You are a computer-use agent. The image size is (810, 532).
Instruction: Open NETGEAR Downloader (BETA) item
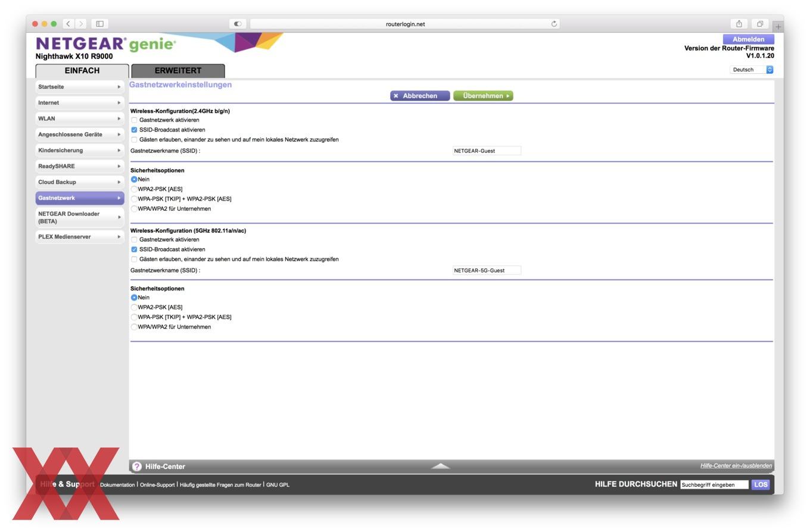(x=80, y=217)
